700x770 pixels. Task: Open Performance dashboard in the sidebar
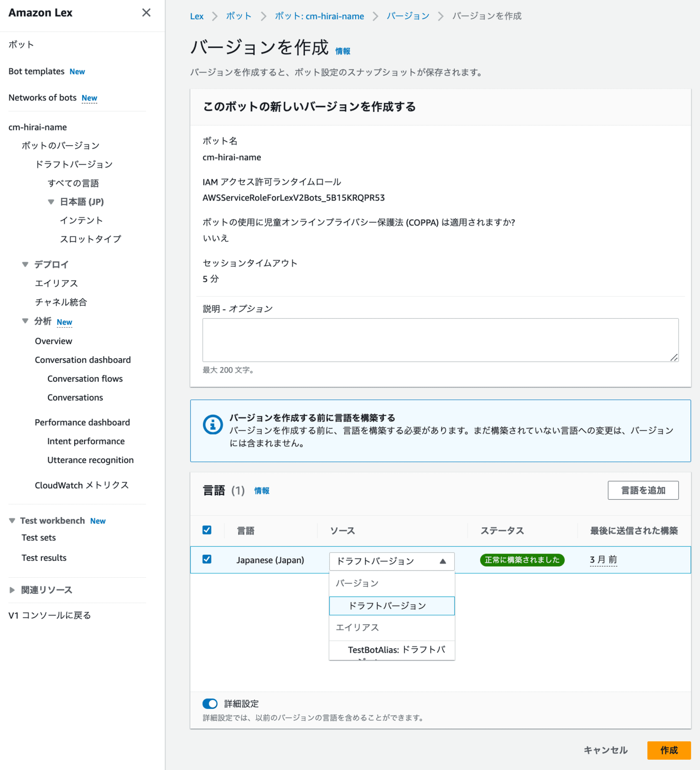tap(82, 422)
